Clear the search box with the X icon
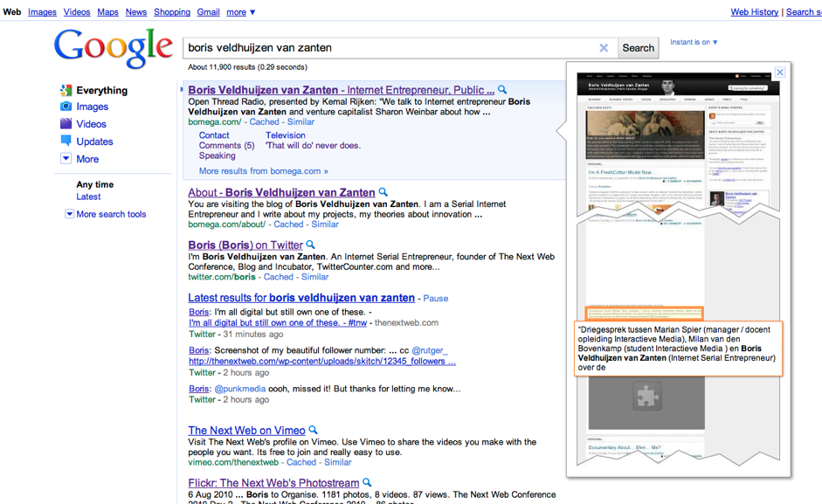The image size is (822, 504). [604, 48]
